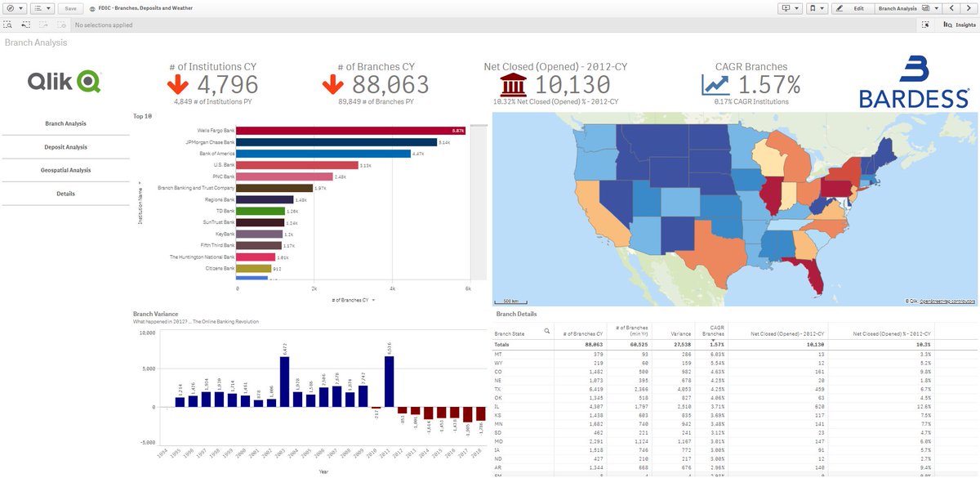
Task: Click the bank building icon on Net Closed KPI
Action: (x=513, y=84)
